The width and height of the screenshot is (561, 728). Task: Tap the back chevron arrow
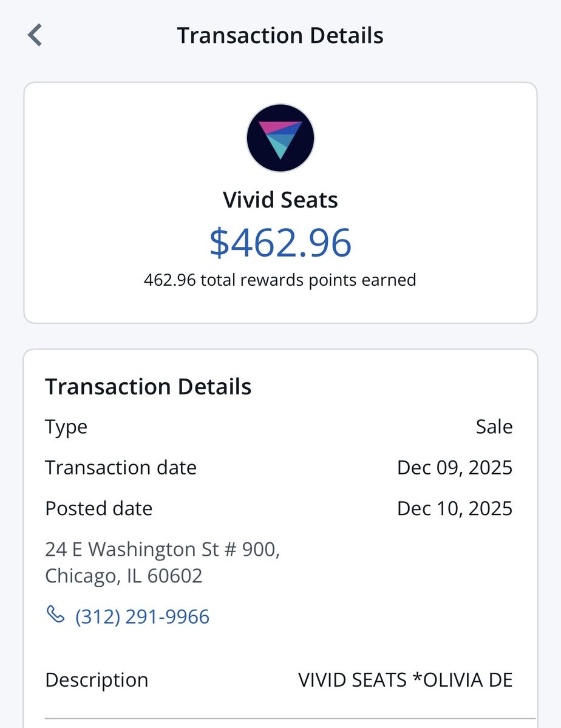coord(35,35)
